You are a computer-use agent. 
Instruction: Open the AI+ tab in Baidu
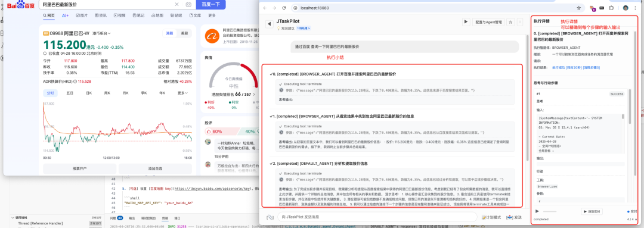click(66, 15)
